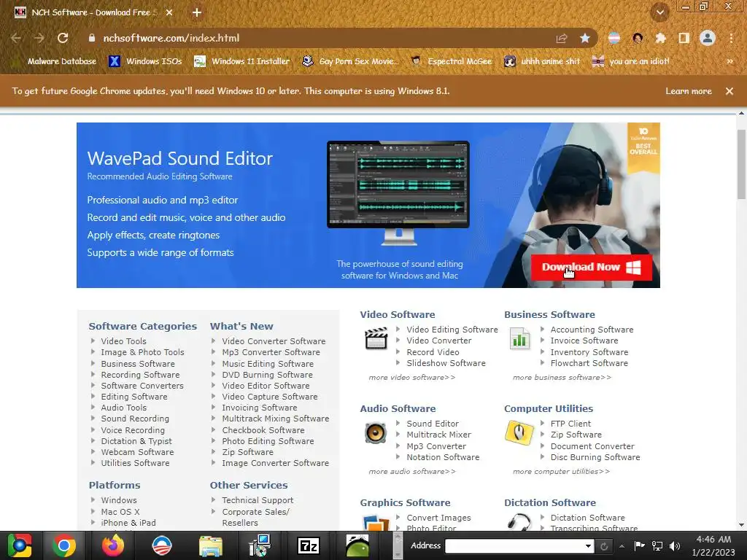This screenshot has width=747, height=560.
Task: Open a new browser tab
Action: tap(197, 12)
